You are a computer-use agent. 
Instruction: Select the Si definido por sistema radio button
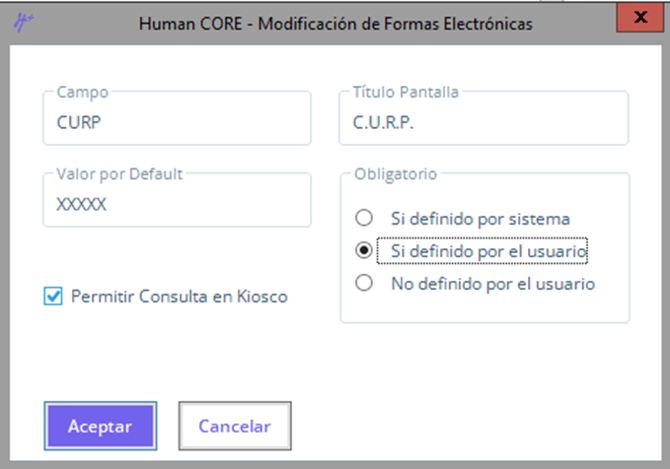point(365,218)
